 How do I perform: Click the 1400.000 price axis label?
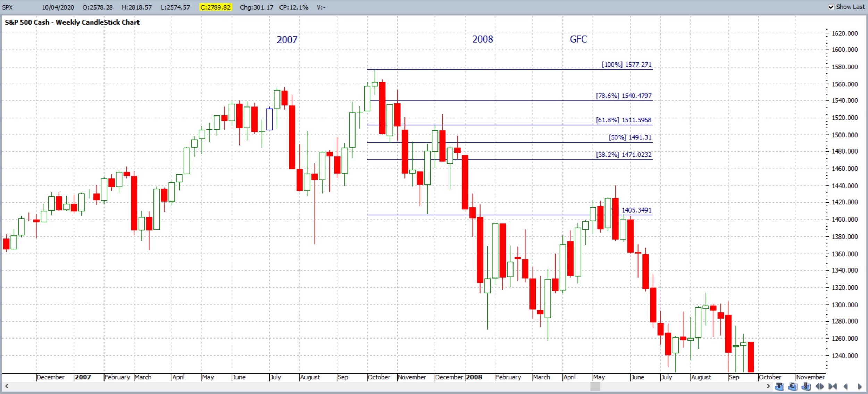844,219
